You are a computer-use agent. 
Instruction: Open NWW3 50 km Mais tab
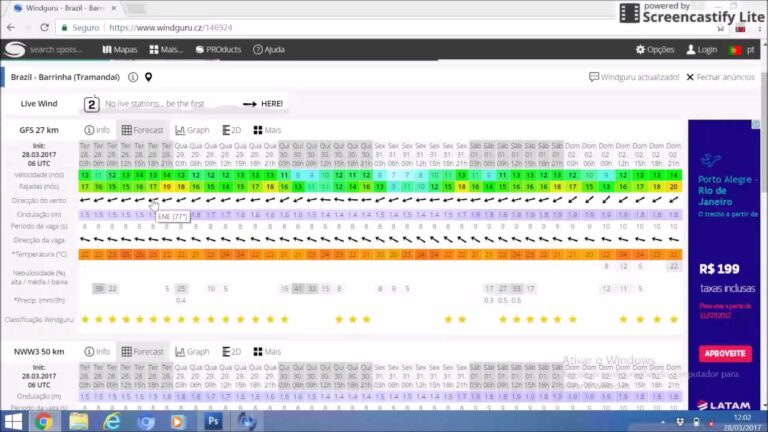[x=267, y=352]
